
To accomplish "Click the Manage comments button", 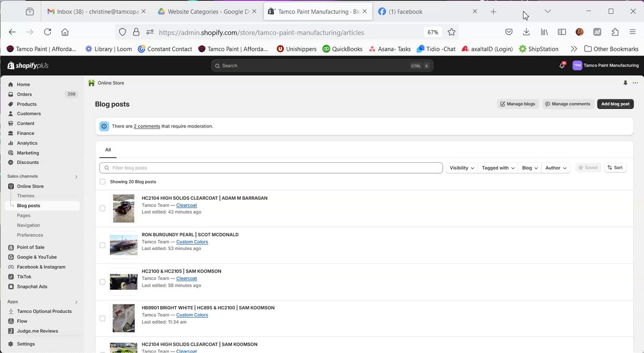I will coord(568,104).
